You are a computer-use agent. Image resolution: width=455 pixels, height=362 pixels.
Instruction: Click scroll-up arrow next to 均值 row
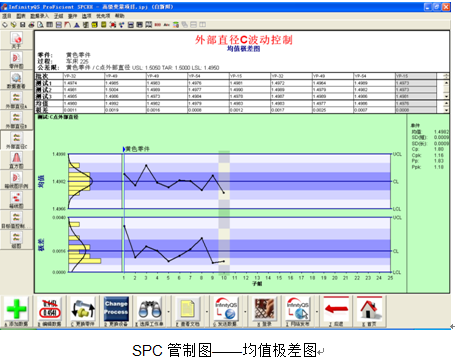pos(446,103)
